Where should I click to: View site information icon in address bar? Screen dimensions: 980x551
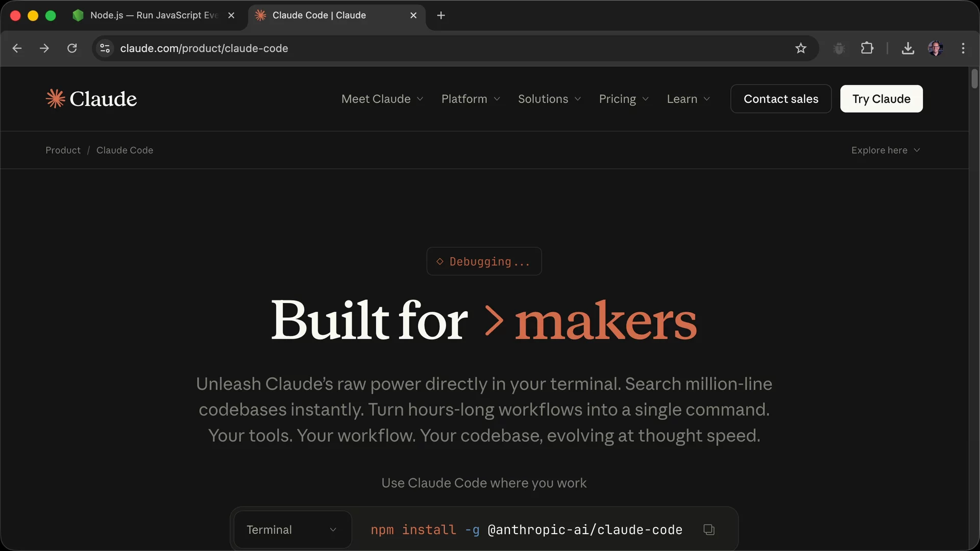click(x=105, y=48)
